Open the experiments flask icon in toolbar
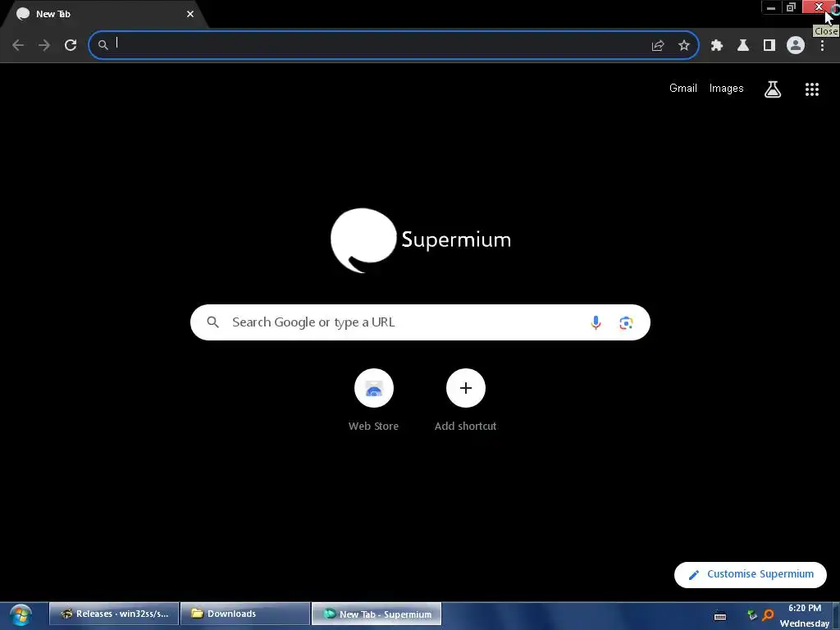The width and height of the screenshot is (840, 630). [743, 46]
